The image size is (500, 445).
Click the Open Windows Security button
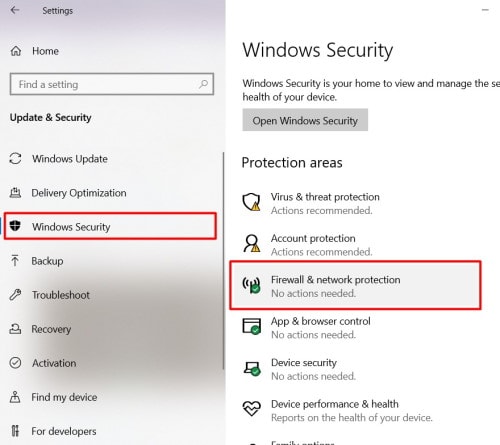305,120
